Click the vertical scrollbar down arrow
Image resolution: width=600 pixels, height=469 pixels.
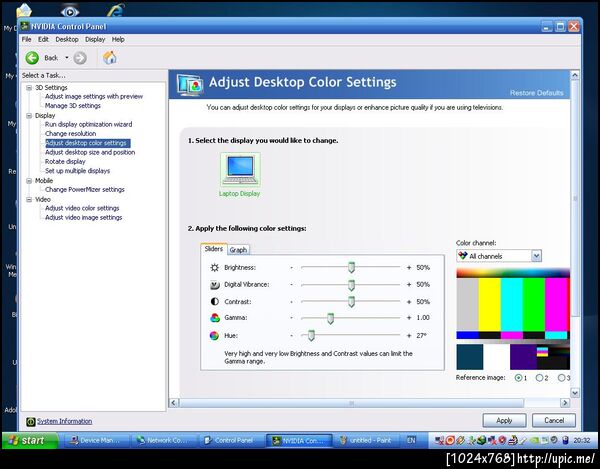coord(574,393)
